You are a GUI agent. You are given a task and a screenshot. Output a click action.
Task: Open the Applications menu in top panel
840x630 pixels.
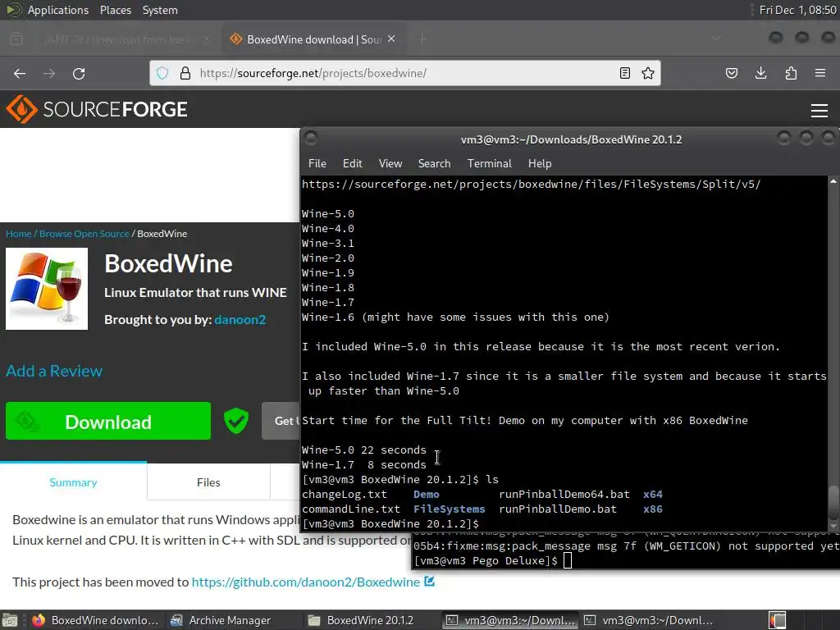click(58, 10)
